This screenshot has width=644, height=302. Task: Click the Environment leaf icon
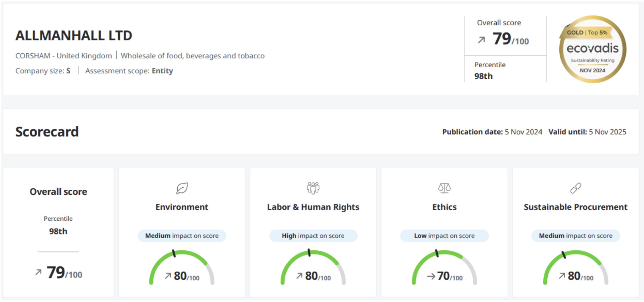point(182,188)
